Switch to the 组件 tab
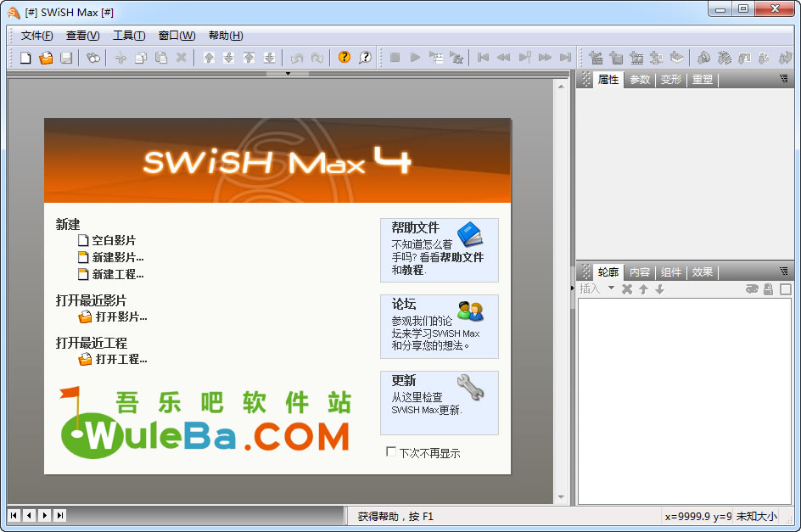The image size is (801, 532). click(x=671, y=272)
